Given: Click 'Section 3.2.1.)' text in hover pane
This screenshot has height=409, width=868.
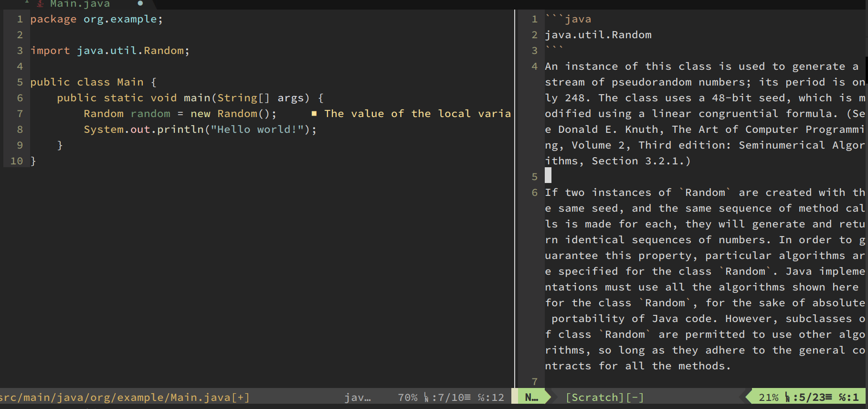Looking at the screenshot, I should 641,161.
